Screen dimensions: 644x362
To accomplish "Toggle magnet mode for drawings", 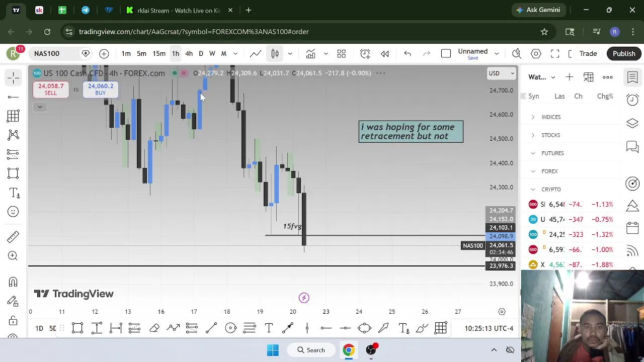I will point(14,282).
